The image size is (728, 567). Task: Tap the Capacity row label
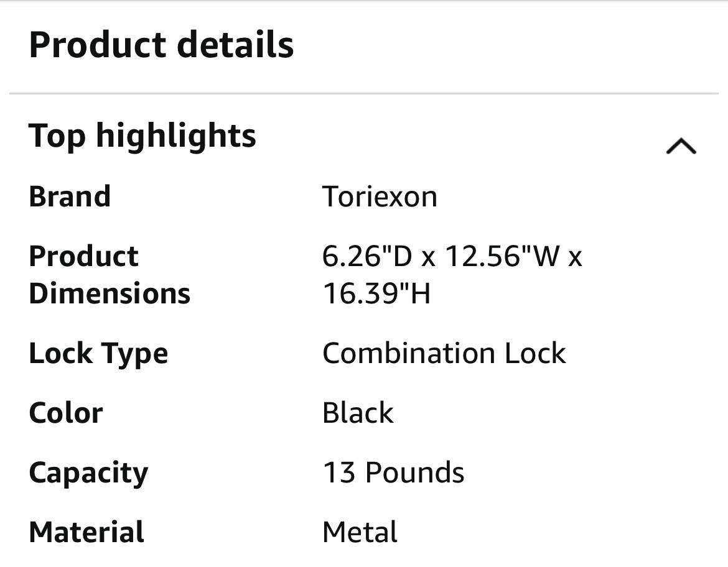click(88, 473)
